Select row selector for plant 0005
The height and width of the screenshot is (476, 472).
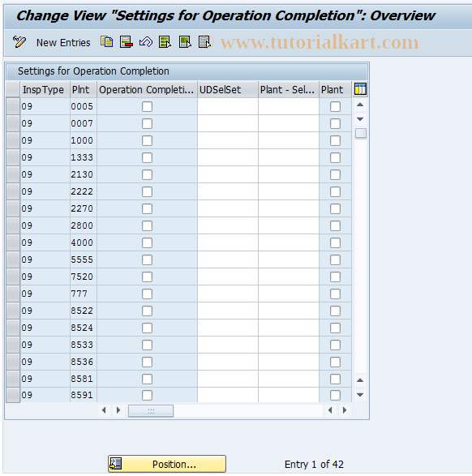pos(13,106)
